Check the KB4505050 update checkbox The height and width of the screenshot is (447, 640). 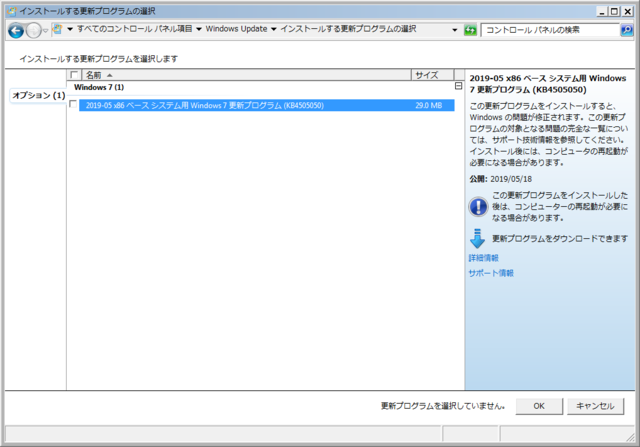point(73,105)
